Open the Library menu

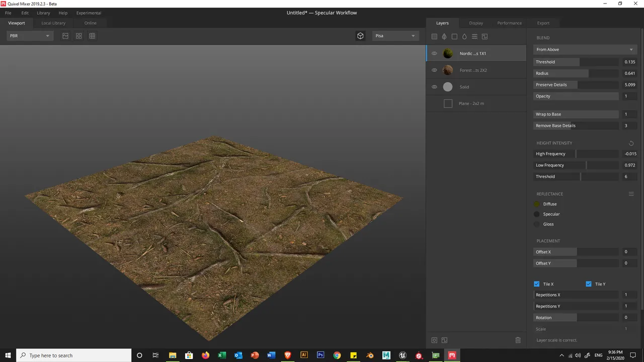click(43, 13)
